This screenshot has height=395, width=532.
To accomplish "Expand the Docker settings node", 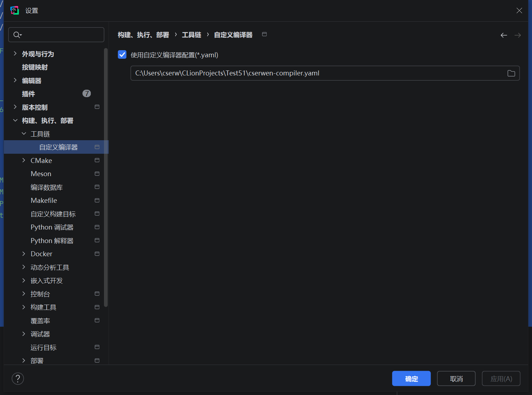I will tap(24, 254).
